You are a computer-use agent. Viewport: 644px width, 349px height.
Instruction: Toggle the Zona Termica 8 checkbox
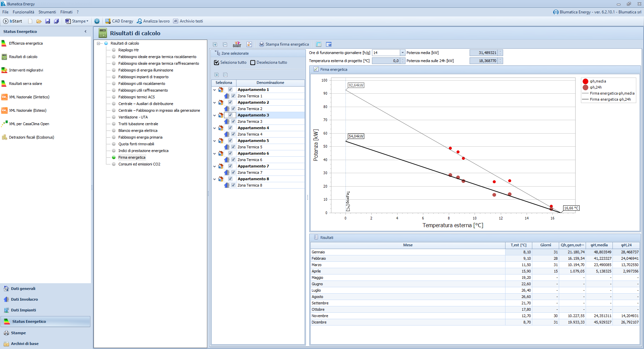pyautogui.click(x=233, y=185)
